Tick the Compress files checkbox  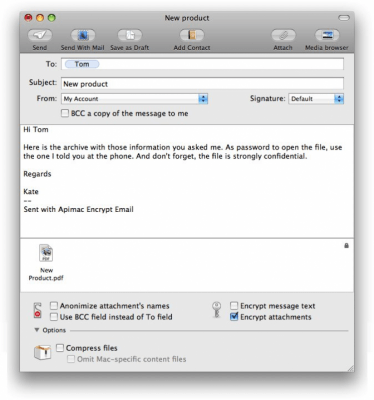(60, 348)
